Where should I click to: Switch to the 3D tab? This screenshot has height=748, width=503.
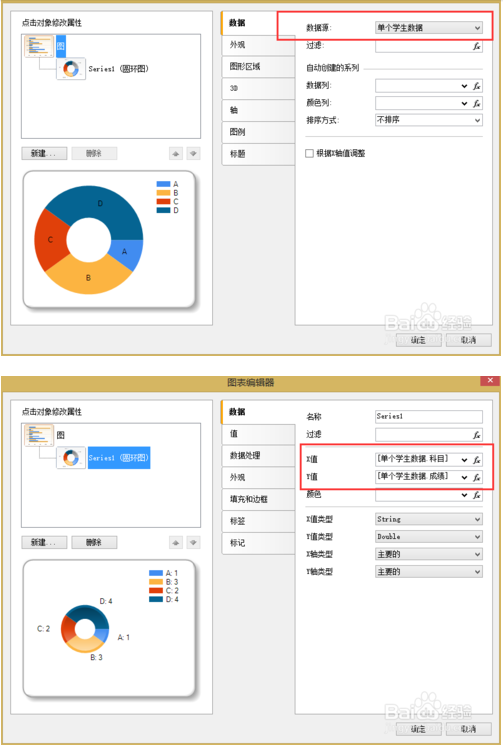tap(258, 88)
